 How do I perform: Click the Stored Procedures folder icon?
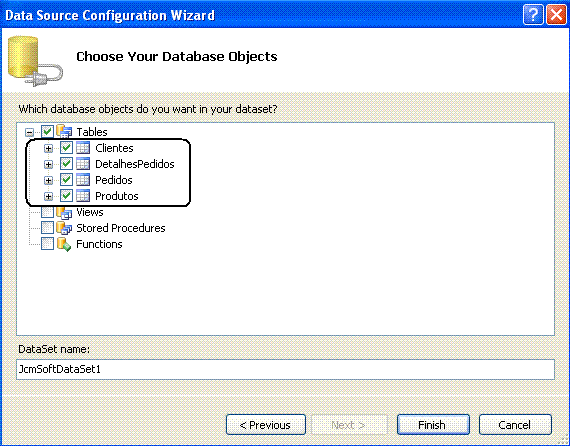tap(64, 228)
